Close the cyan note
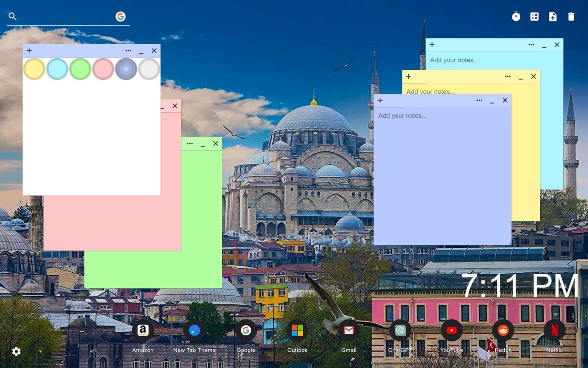 coord(557,45)
